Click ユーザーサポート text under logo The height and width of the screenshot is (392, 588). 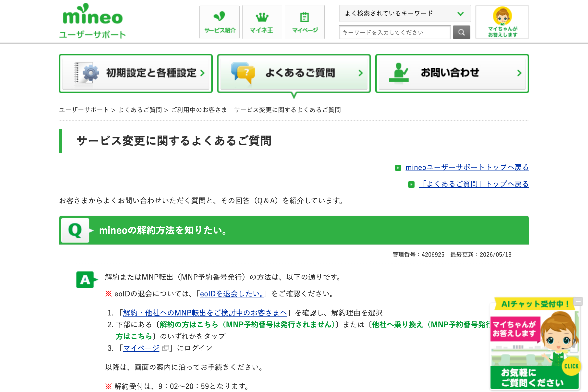[93, 35]
